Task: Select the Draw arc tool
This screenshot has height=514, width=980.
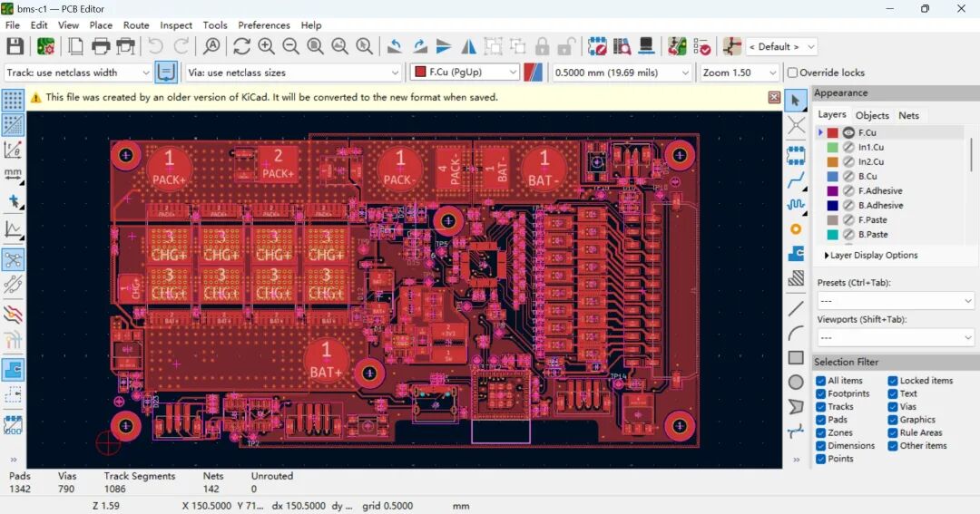Action: 796,333
